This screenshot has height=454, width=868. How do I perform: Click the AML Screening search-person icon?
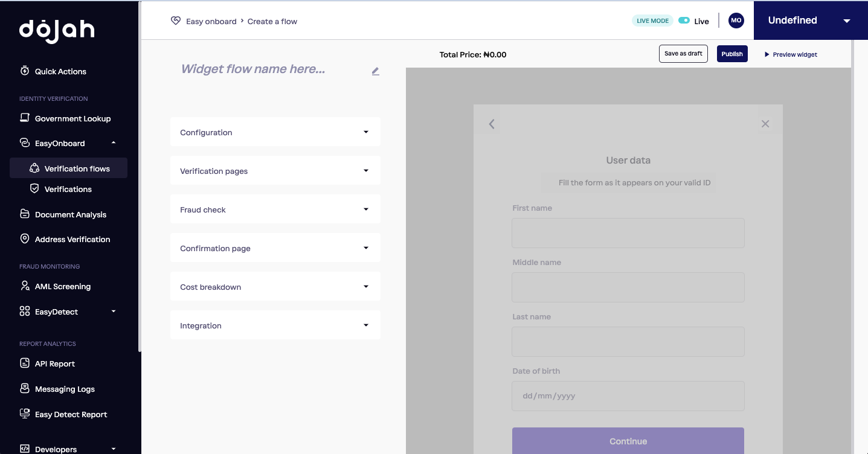[x=25, y=286]
